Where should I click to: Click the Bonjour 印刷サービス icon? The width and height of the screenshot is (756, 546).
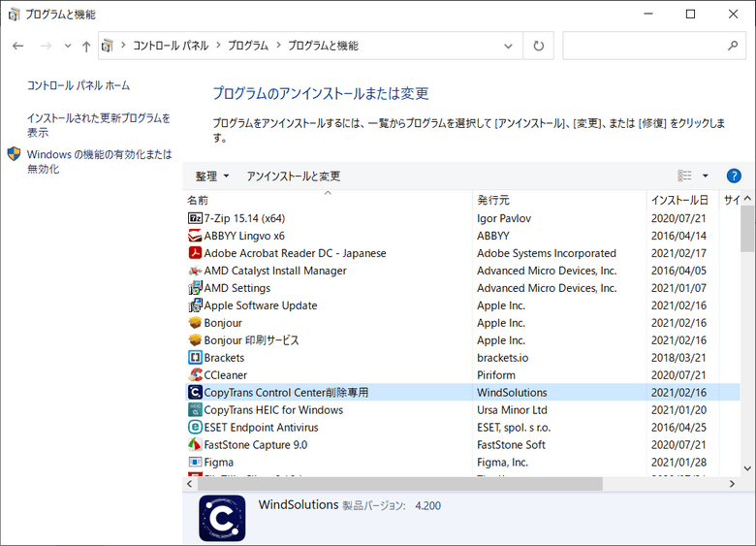pyautogui.click(x=195, y=340)
